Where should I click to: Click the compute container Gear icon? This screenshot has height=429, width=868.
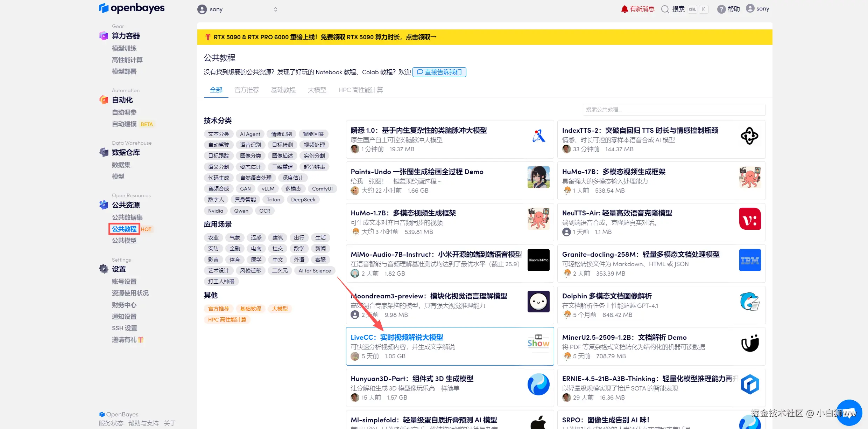click(x=104, y=36)
